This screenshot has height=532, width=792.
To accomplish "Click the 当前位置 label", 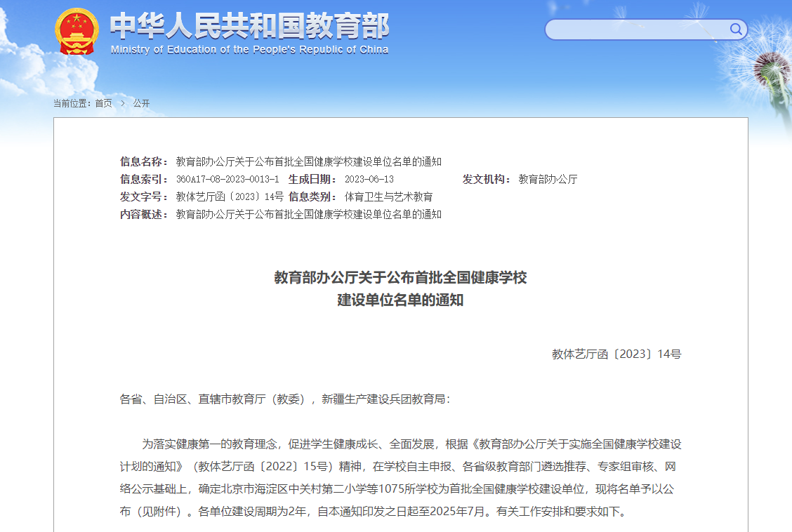I will (72, 103).
